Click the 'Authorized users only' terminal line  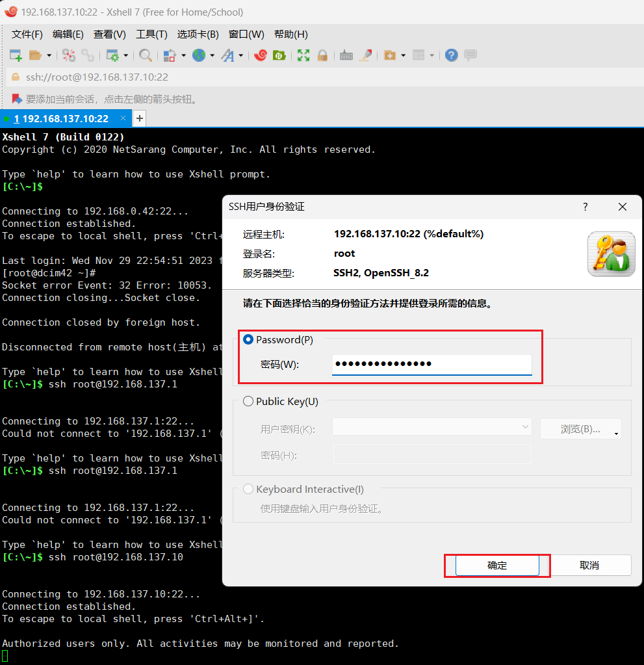tap(200, 644)
